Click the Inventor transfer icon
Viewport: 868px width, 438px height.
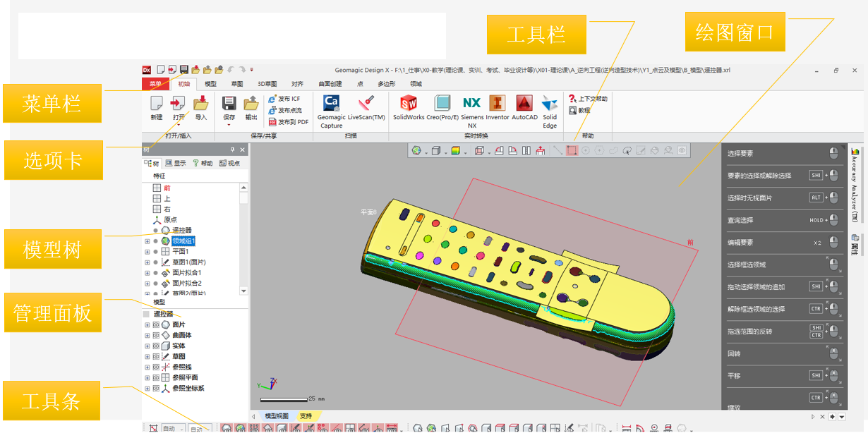pos(498,104)
